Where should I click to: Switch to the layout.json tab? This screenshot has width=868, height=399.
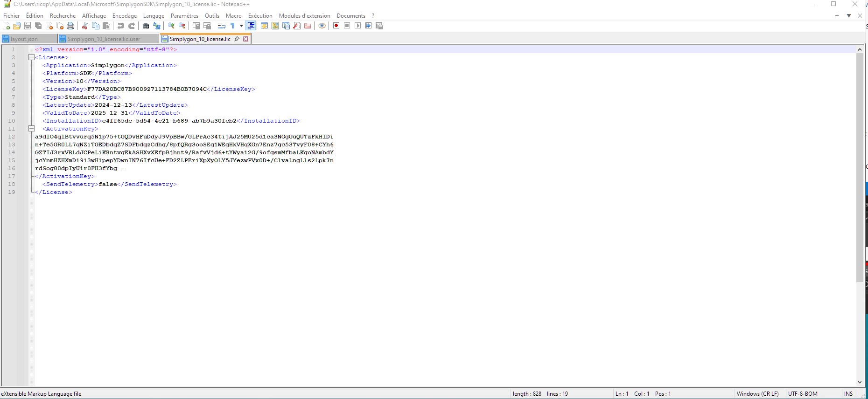28,39
